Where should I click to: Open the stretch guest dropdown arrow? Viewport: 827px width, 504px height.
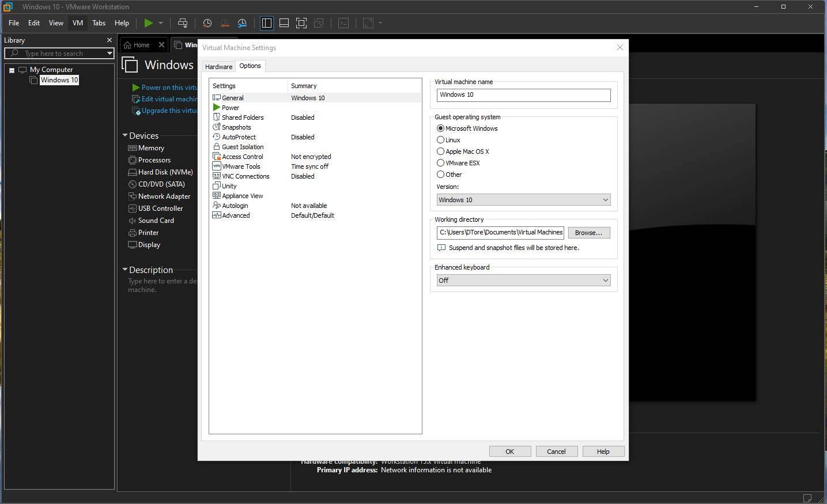click(380, 23)
